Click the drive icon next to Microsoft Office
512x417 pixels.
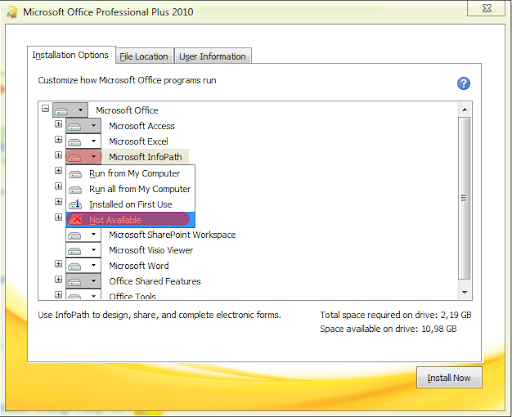coord(62,110)
